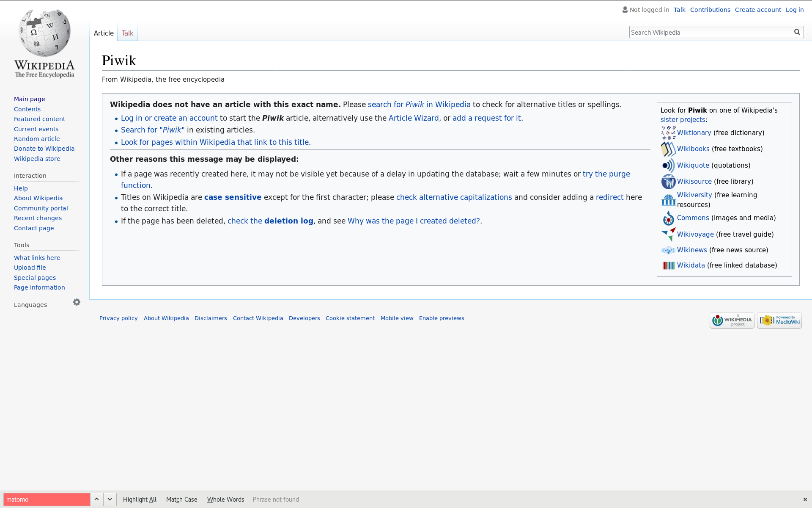Click the Wiktionary logo icon
This screenshot has width=812, height=508.
pyautogui.click(x=668, y=133)
